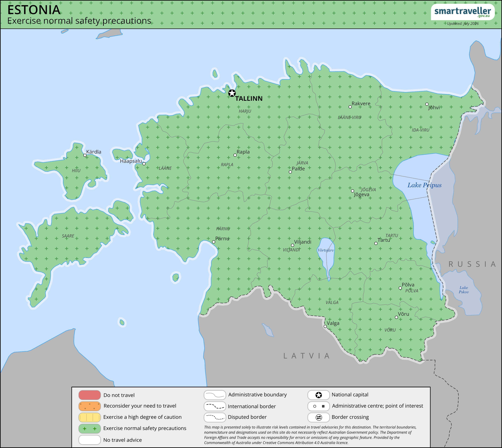The height and width of the screenshot is (448, 502).
Task: Click the Rapla city marker circle
Action: [x=235, y=155]
